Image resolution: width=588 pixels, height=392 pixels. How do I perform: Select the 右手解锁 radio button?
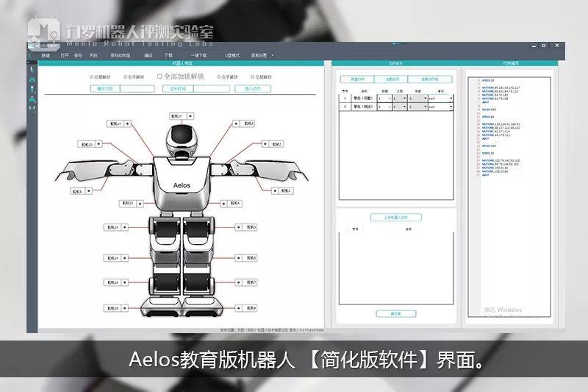coord(125,77)
